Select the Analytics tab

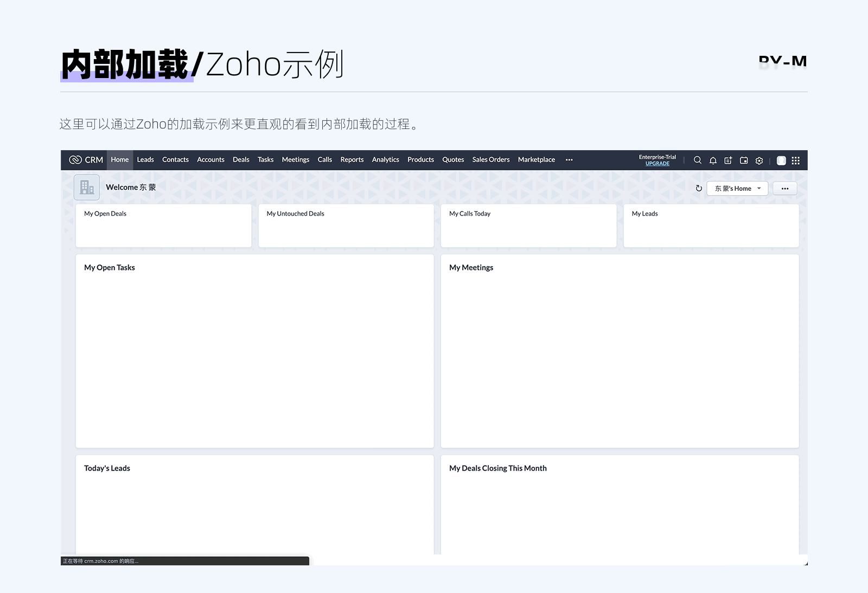[x=386, y=160]
